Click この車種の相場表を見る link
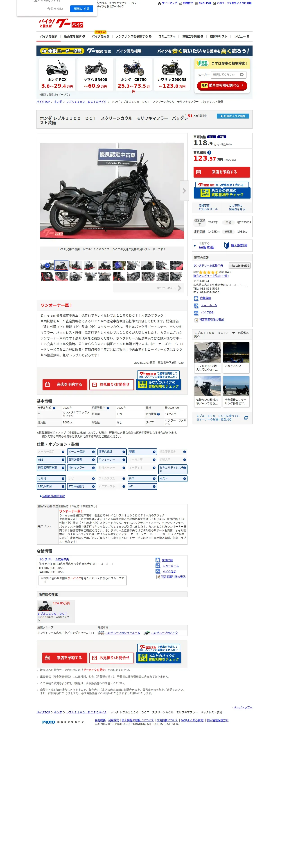The height and width of the screenshot is (868, 289). pos(237,207)
